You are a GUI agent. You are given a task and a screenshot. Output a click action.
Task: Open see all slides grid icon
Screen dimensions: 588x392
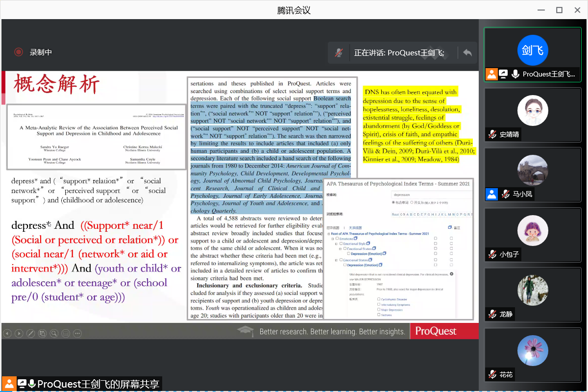pos(42,334)
